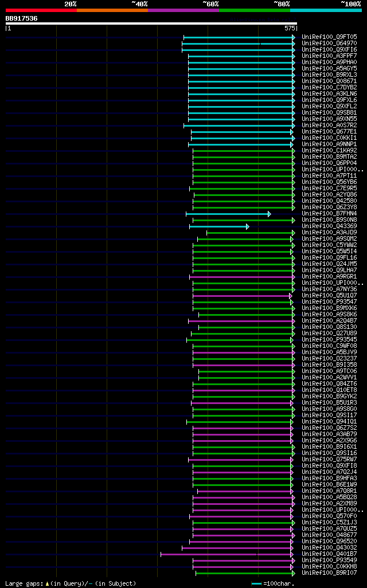
Task: Click the UniRef100_Q43369 hit name
Action: [x=330, y=226]
